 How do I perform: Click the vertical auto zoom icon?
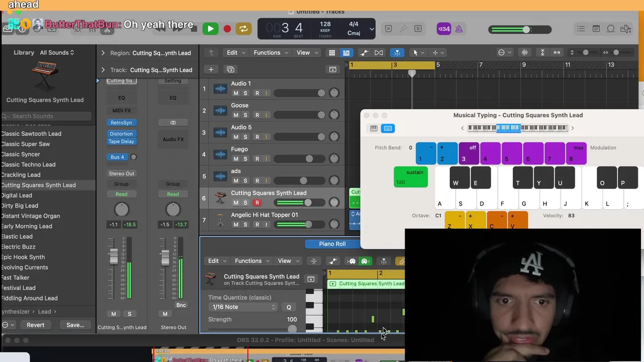542,52
